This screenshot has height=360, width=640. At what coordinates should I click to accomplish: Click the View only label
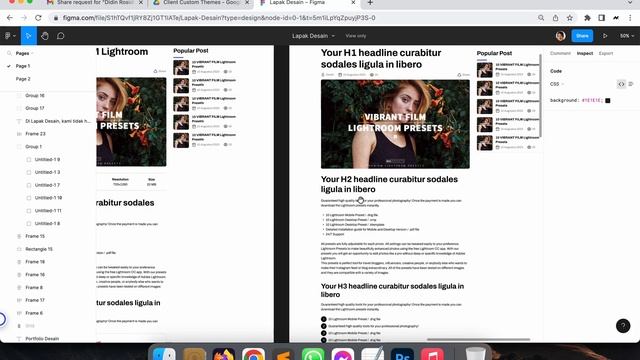click(356, 36)
